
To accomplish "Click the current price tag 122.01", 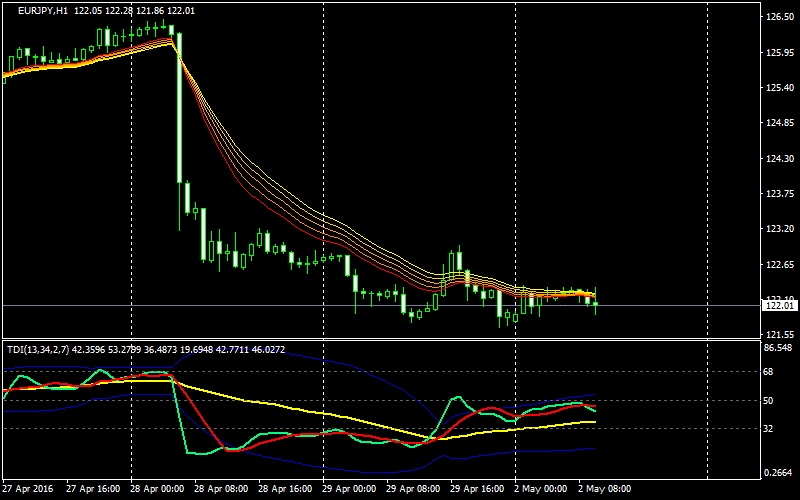I will tap(778, 305).
